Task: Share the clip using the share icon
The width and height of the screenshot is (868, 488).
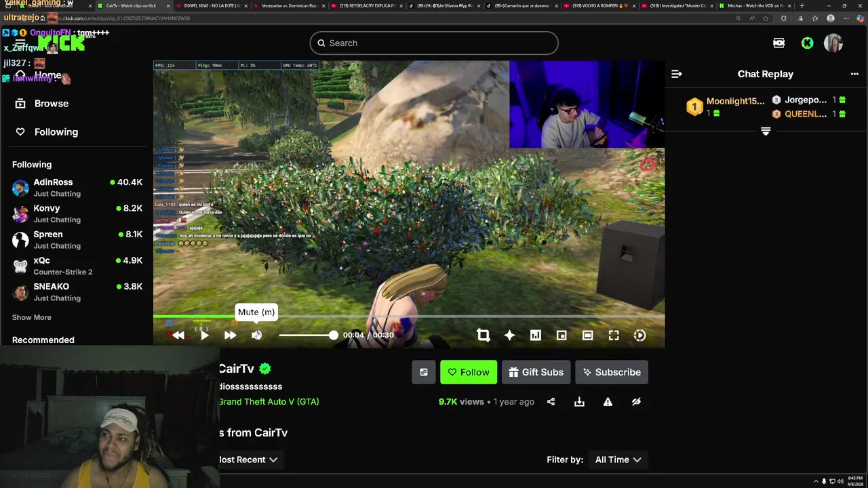Action: [551, 402]
